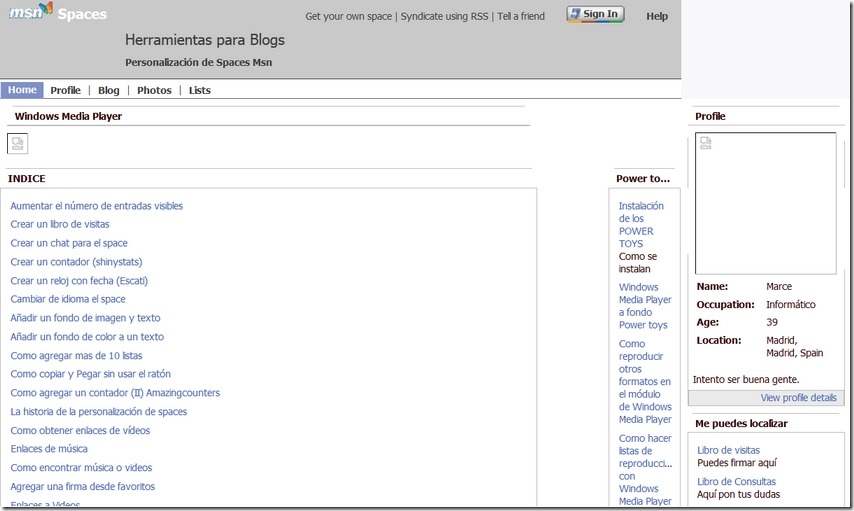Click the 'Windows Media Player' section heading
854x511 pixels.
click(x=68, y=116)
